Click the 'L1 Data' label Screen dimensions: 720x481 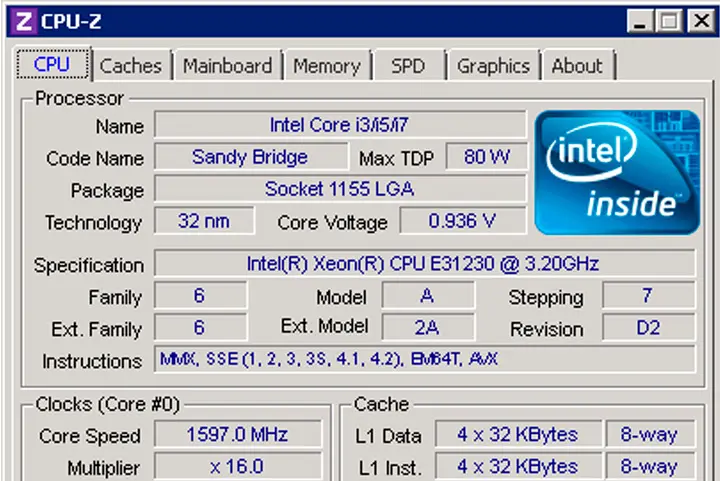388,436
